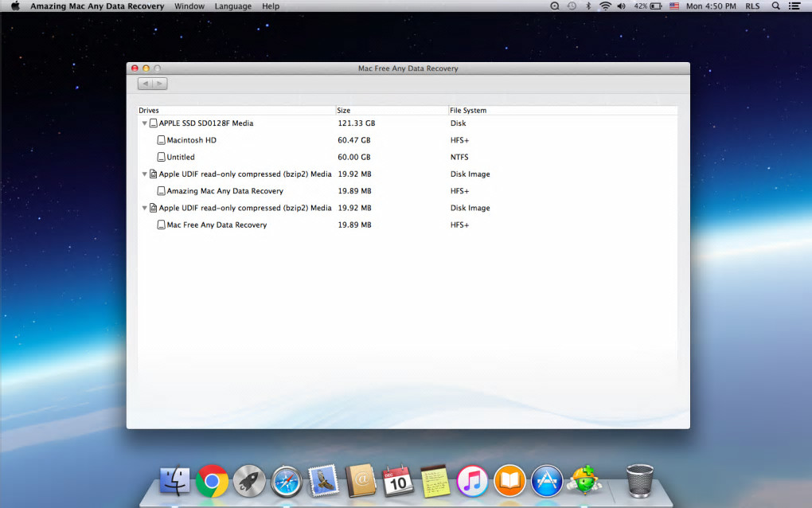Click the Disk file system cell
The width and height of the screenshot is (812, 508).
(x=459, y=123)
